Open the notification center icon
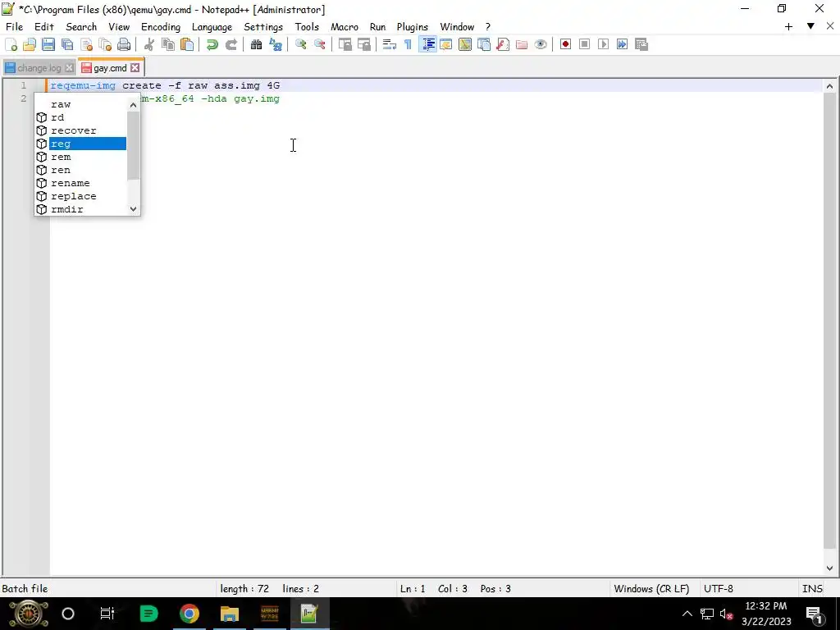This screenshot has width=840, height=630. [x=814, y=614]
